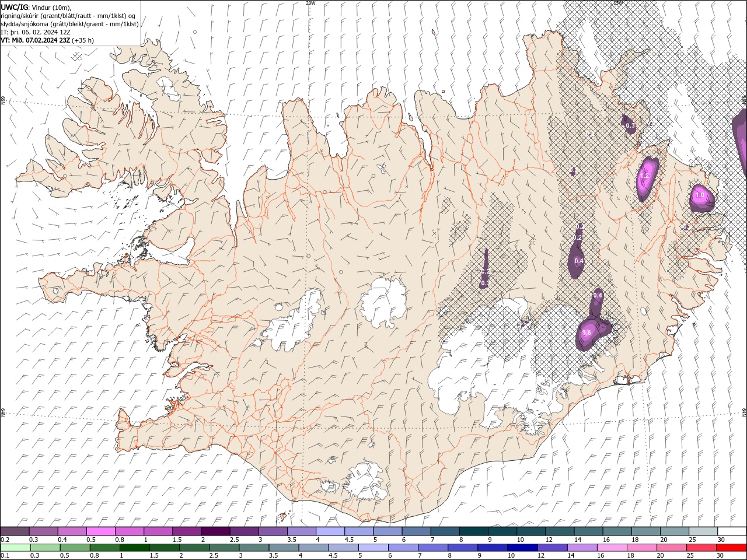Screen dimensions: 747x560
Task: Pick lower legend swatch between 0.5 and 0.8
Action: pyautogui.click(x=75, y=548)
